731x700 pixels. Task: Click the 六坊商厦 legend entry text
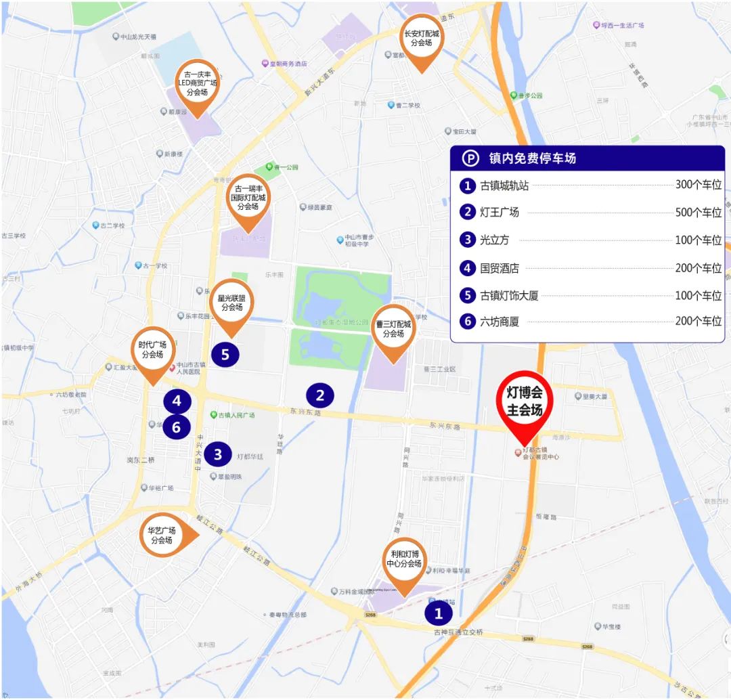click(x=500, y=322)
